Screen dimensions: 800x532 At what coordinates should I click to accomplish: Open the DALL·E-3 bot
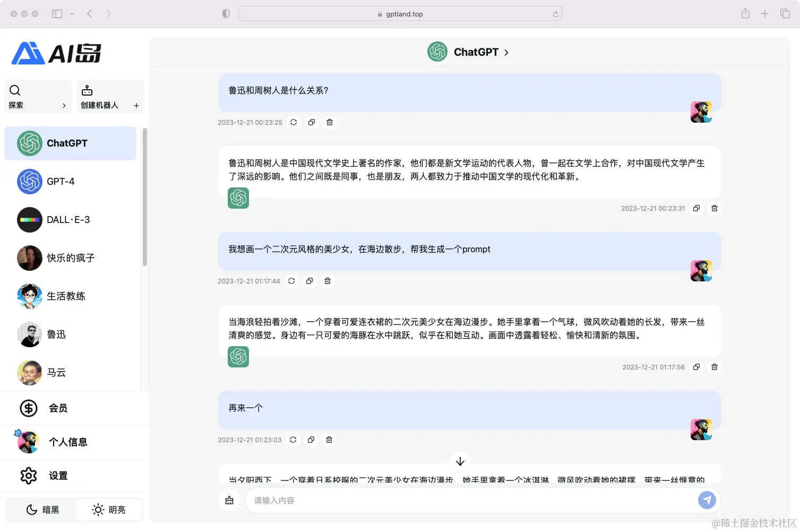(x=70, y=220)
